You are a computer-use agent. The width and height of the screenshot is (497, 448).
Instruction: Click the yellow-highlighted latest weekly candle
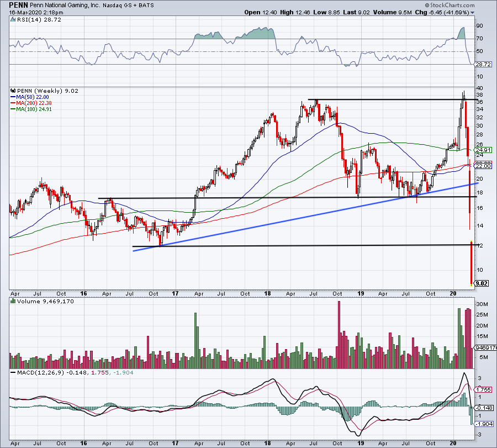[472, 264]
